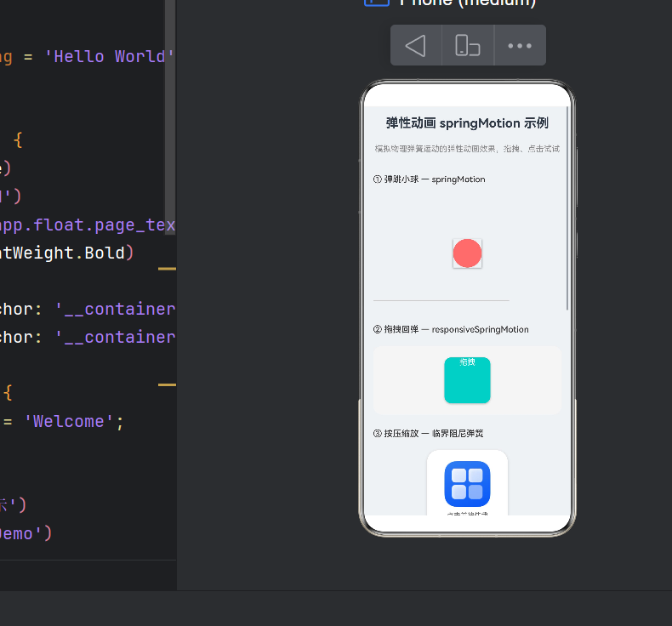Click the back triangle button in previewer toolbar

tap(416, 45)
